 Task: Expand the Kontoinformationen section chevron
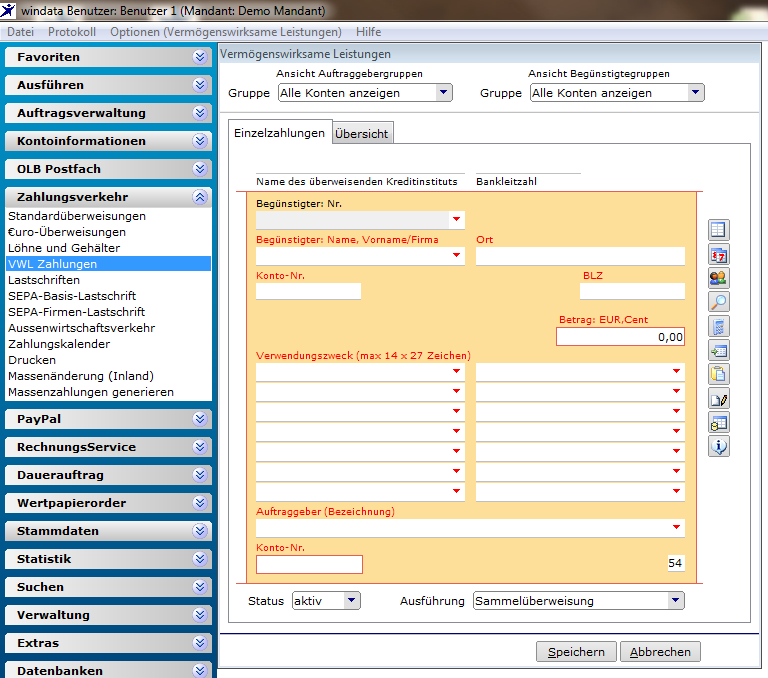[200, 141]
